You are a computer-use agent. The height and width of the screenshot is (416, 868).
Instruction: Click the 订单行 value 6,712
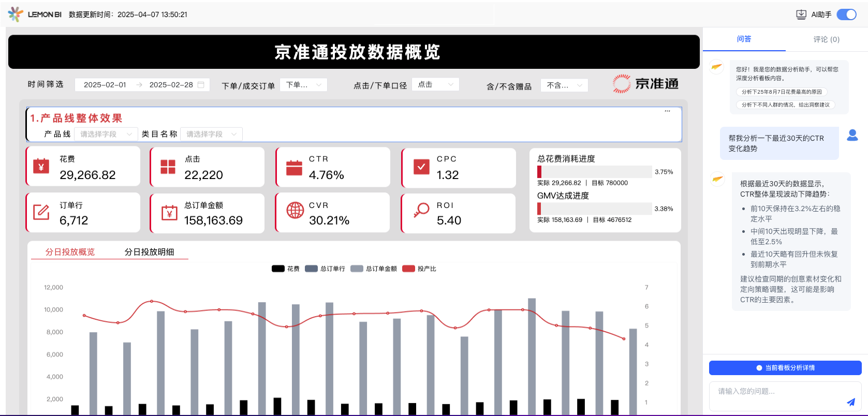[73, 220]
